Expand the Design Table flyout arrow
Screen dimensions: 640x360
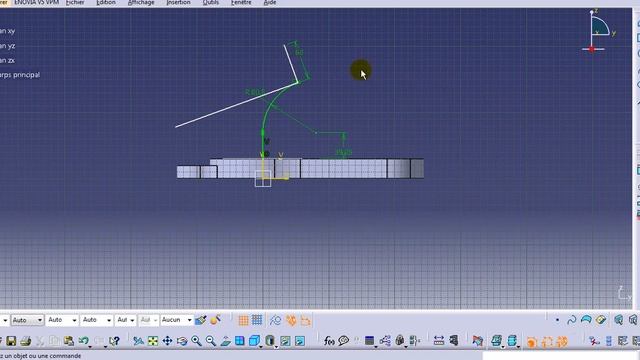376,347
